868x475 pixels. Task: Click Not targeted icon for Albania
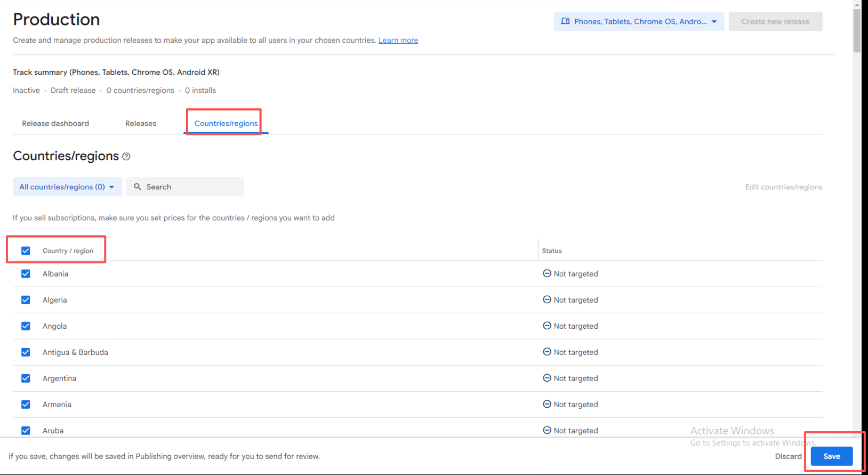coord(546,273)
